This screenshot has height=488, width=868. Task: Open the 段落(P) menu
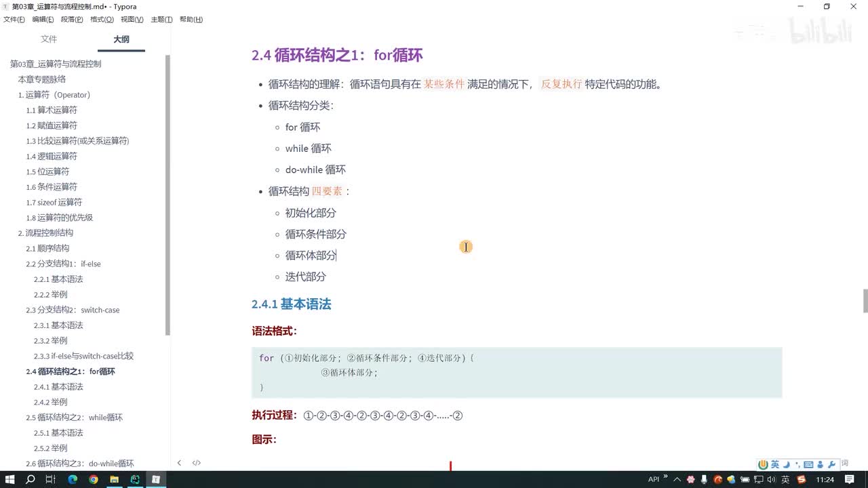click(x=72, y=20)
